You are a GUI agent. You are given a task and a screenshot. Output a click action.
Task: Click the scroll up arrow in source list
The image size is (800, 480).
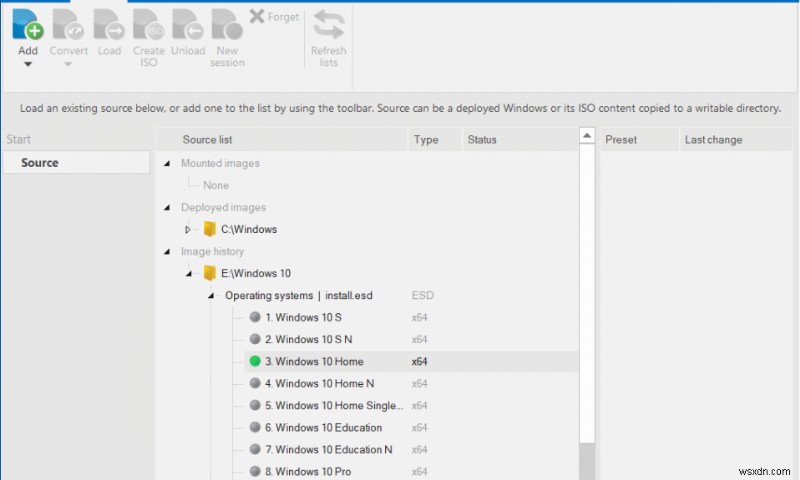click(587, 136)
